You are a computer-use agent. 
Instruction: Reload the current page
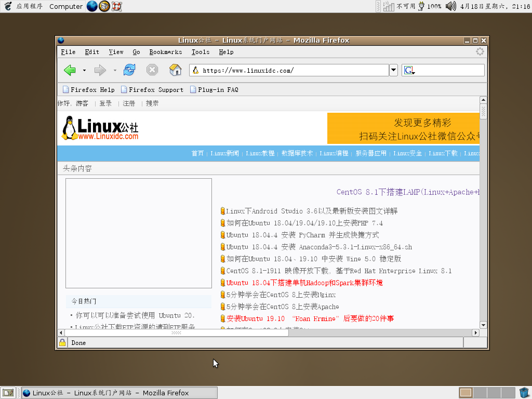point(128,70)
